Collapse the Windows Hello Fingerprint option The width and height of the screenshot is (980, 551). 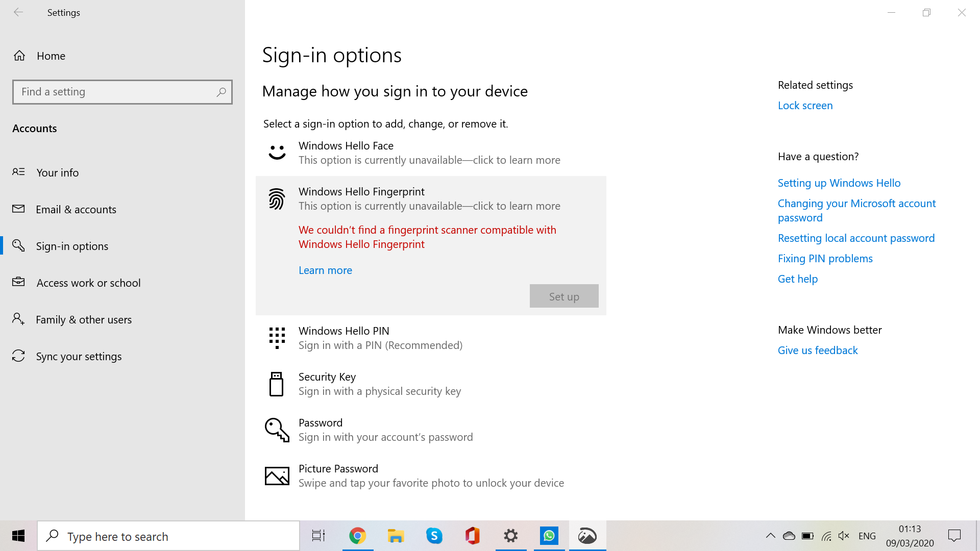click(x=431, y=199)
